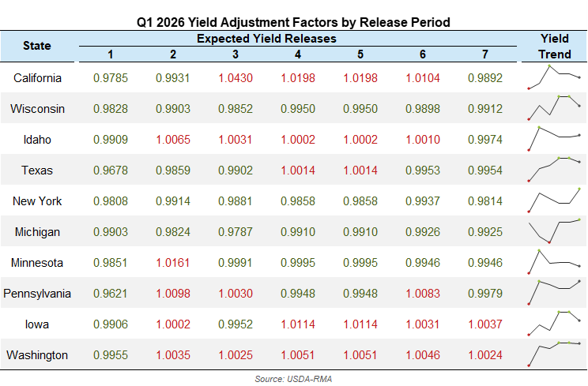Select the California row label
The width and height of the screenshot is (588, 386).
pos(37,78)
